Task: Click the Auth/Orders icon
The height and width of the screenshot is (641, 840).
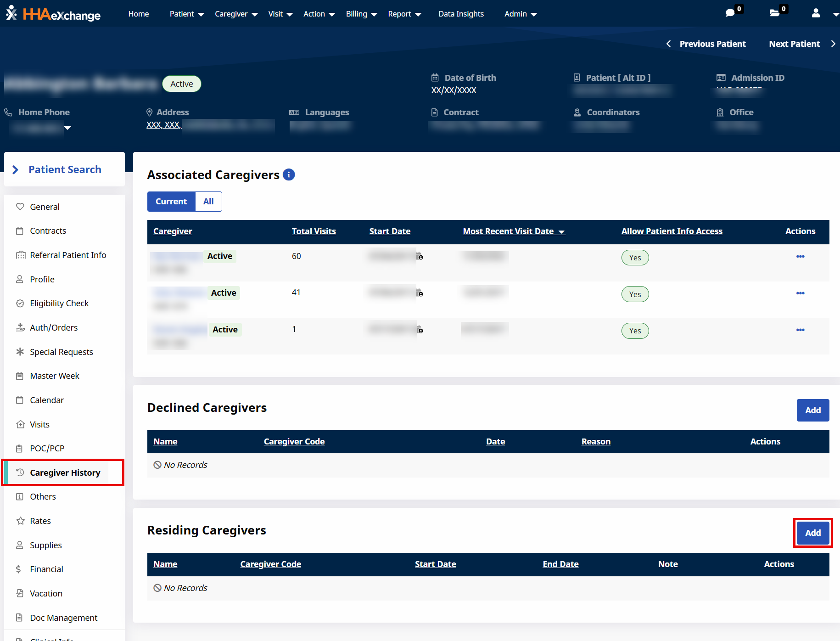Action: (x=20, y=327)
